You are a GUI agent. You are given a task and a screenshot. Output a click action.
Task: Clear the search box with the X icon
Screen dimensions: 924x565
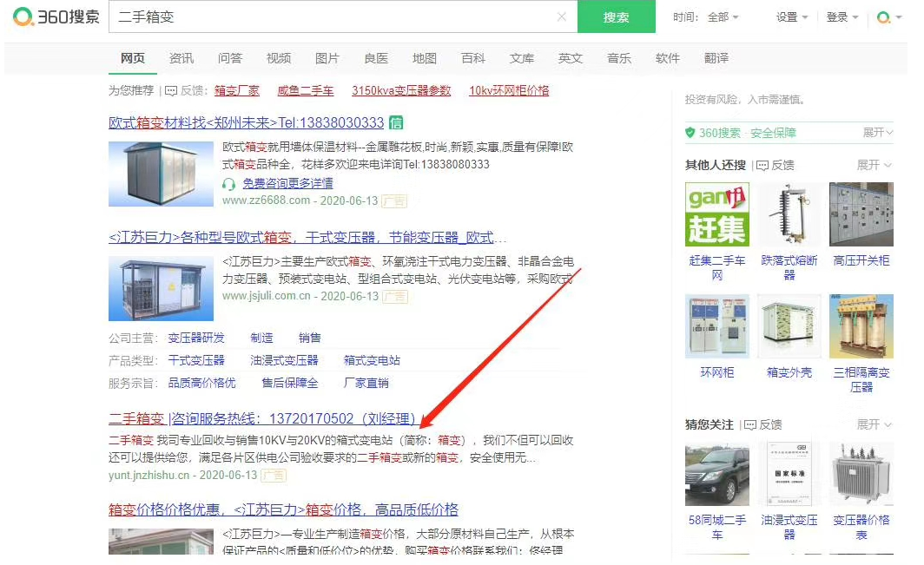click(562, 17)
